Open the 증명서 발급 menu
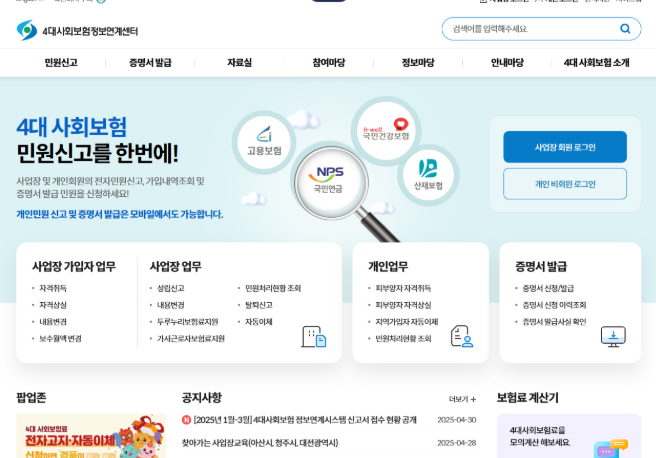656x458 pixels. pyautogui.click(x=150, y=63)
